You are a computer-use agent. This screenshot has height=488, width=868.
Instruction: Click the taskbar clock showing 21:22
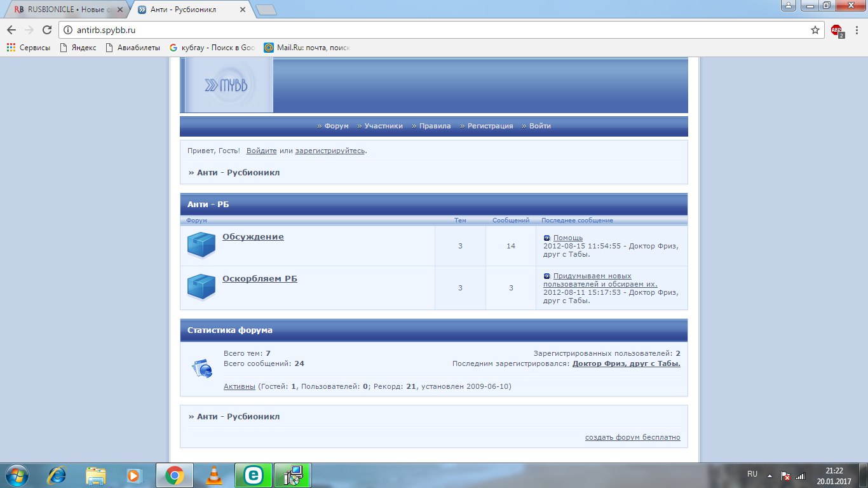pos(834,475)
